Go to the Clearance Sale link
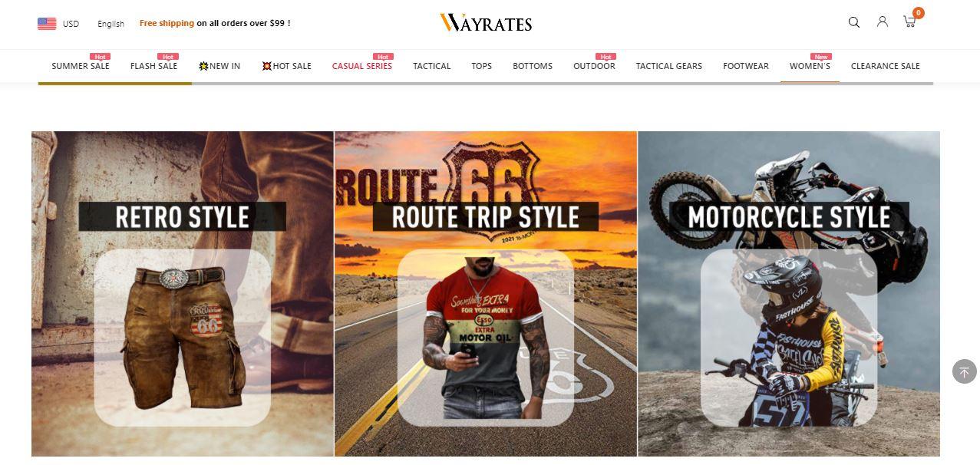The width and height of the screenshot is (980, 465). (885, 66)
